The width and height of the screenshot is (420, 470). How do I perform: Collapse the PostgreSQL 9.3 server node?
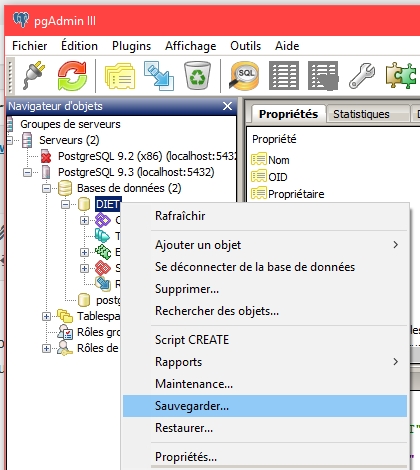click(x=27, y=173)
